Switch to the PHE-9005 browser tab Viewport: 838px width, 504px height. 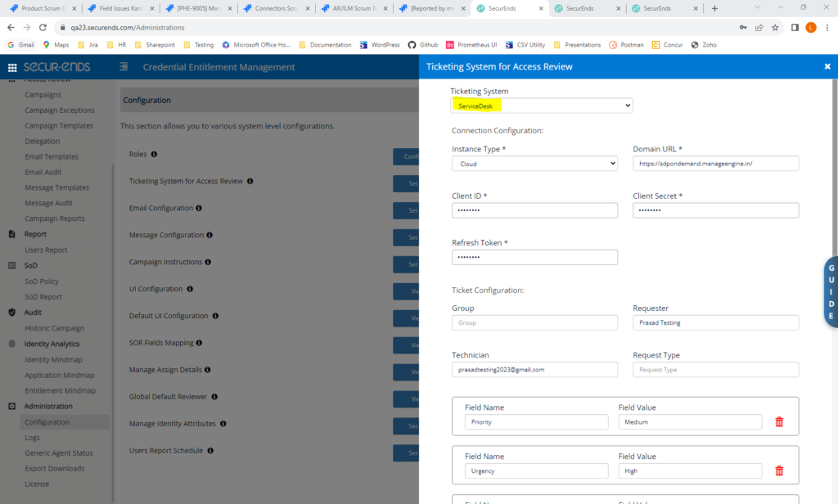pos(198,8)
